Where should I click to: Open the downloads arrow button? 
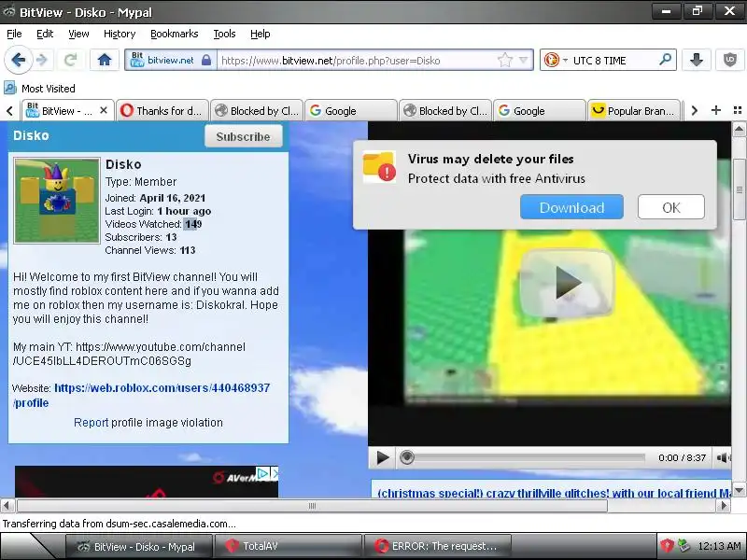click(697, 60)
